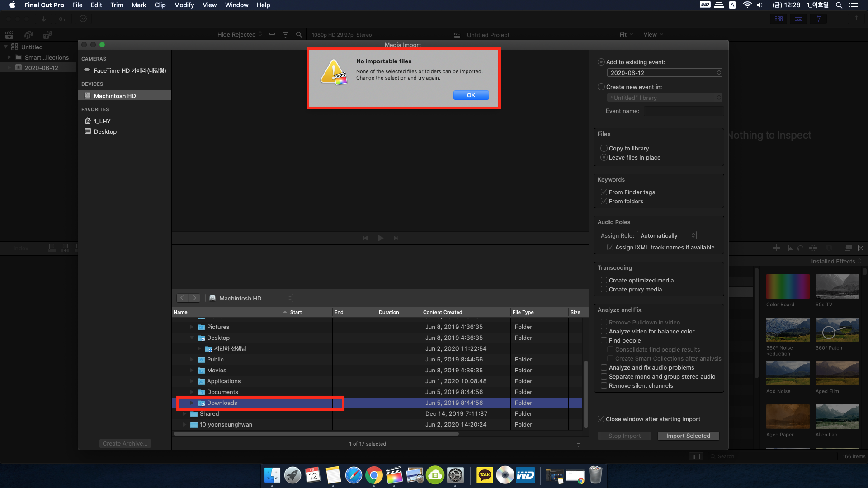Screen dimensions: 868x488
Task: Open the View dropdown in viewer
Action: (653, 34)
